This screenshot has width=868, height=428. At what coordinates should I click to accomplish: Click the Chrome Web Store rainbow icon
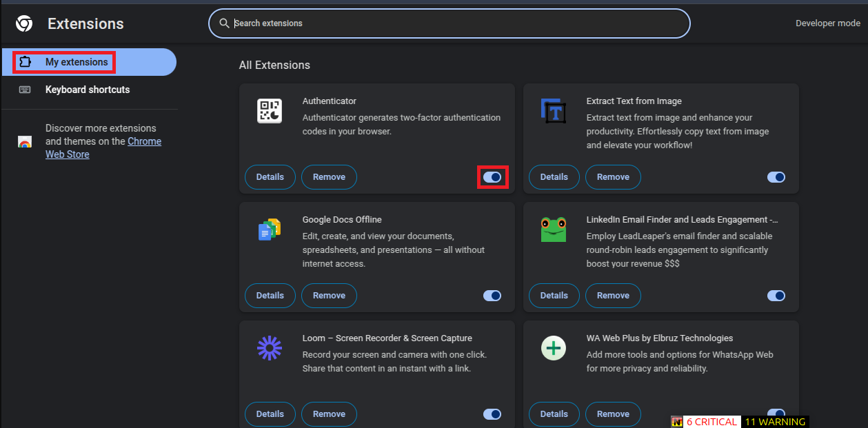coord(25,142)
